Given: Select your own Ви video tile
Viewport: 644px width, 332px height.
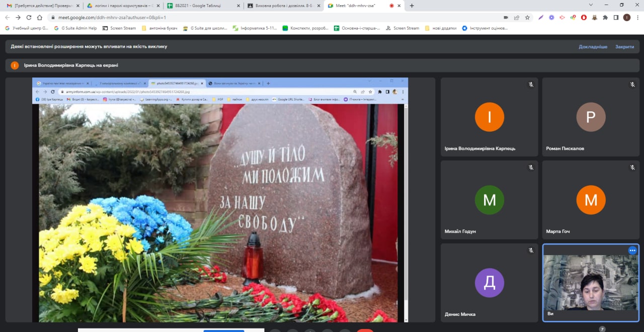Looking at the screenshot, I should (x=591, y=283).
